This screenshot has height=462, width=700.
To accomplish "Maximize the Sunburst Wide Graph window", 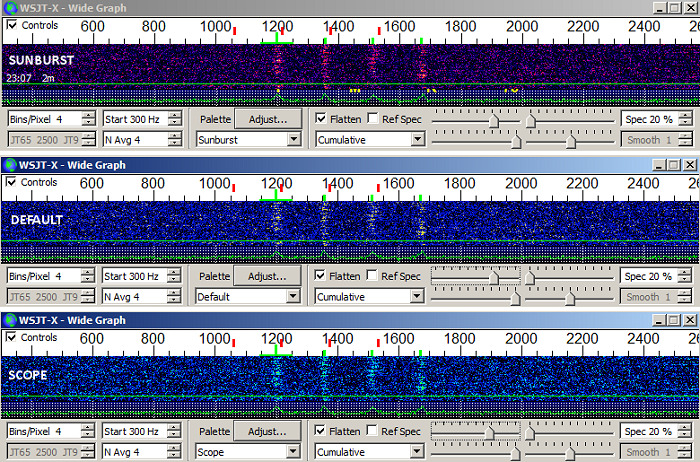I will [x=674, y=8].
